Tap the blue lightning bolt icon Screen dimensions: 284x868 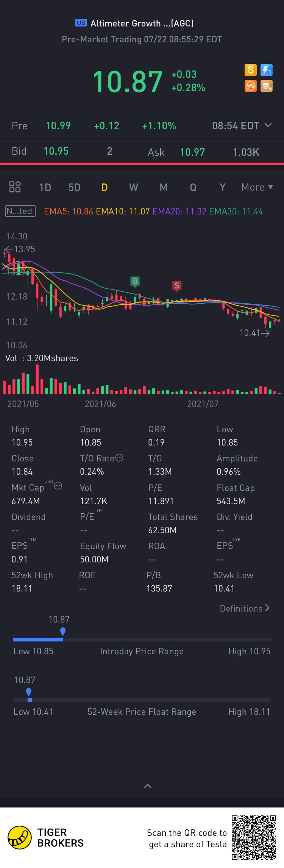click(x=267, y=70)
